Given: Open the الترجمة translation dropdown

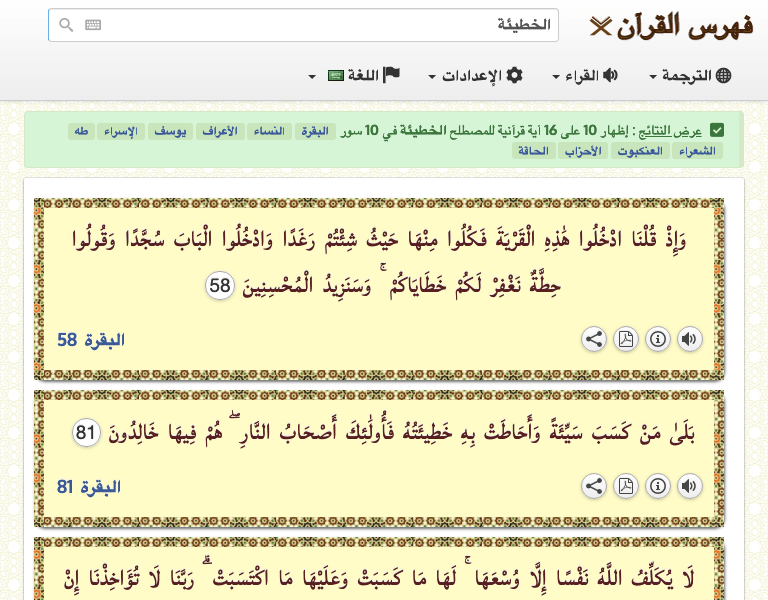Looking at the screenshot, I should click(690, 75).
